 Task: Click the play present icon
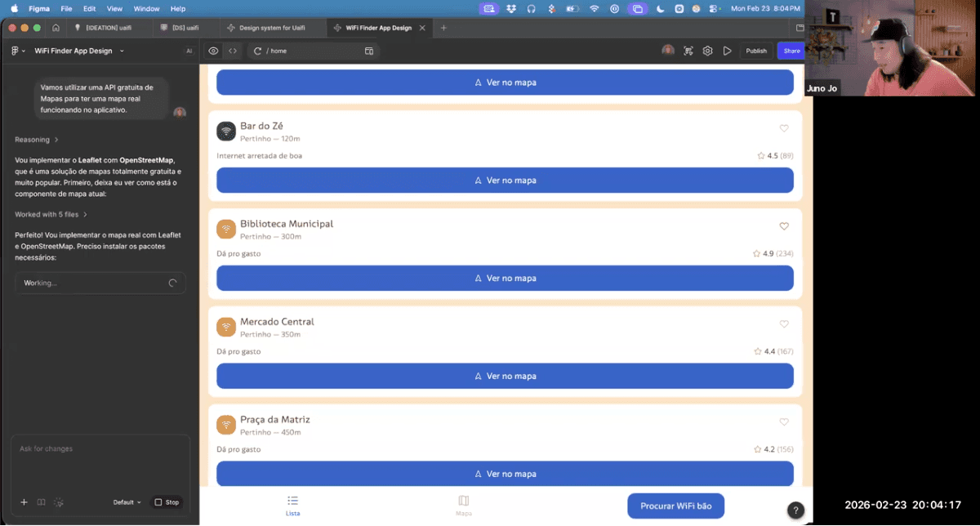coord(727,51)
